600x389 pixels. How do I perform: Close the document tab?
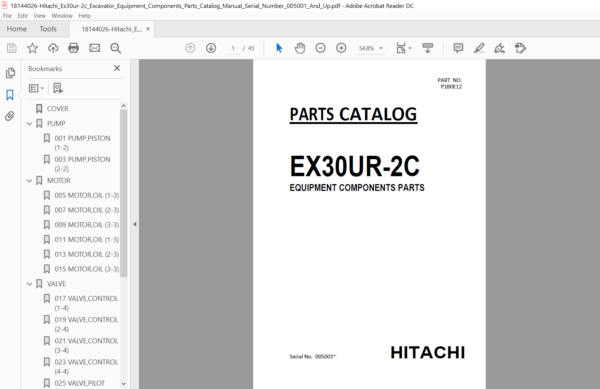(x=148, y=29)
